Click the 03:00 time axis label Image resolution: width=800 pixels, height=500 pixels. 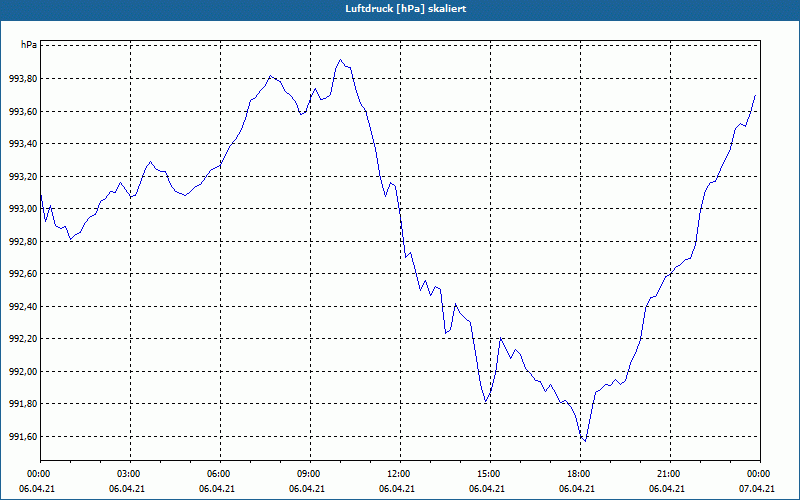pos(130,474)
